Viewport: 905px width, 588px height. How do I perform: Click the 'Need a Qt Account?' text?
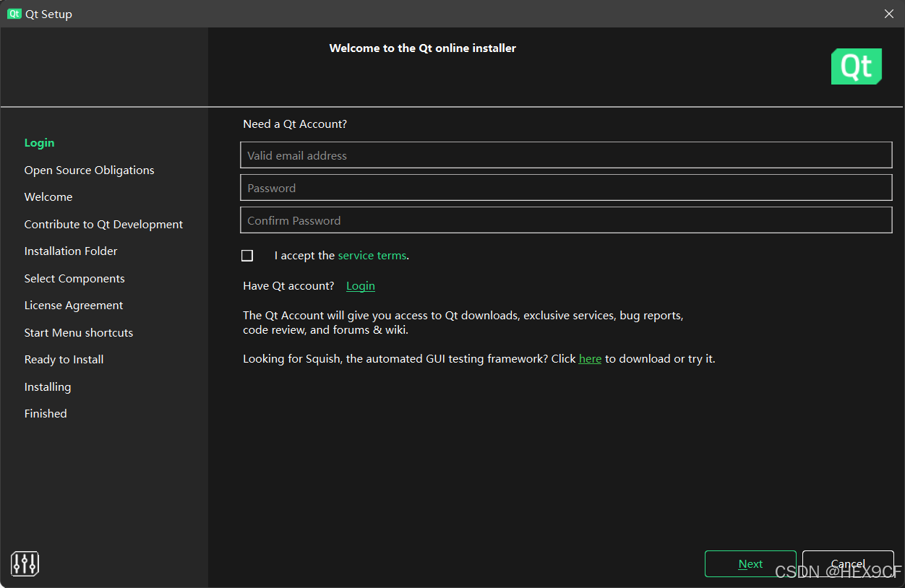pos(295,124)
